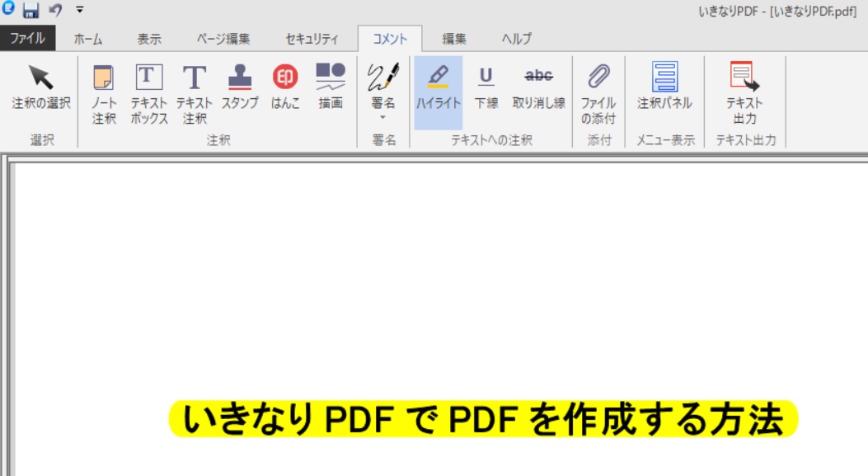The height and width of the screenshot is (476, 868).
Task: Switch to the 表示 tab
Action: (x=149, y=39)
